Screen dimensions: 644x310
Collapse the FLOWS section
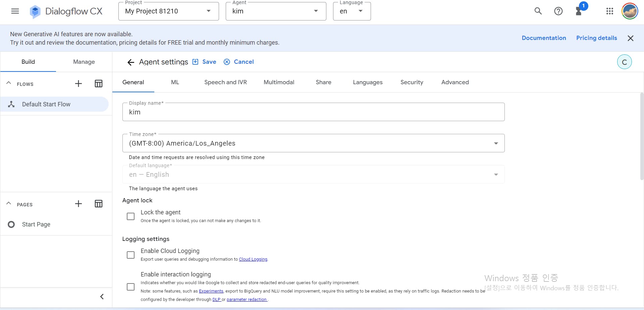(x=9, y=83)
